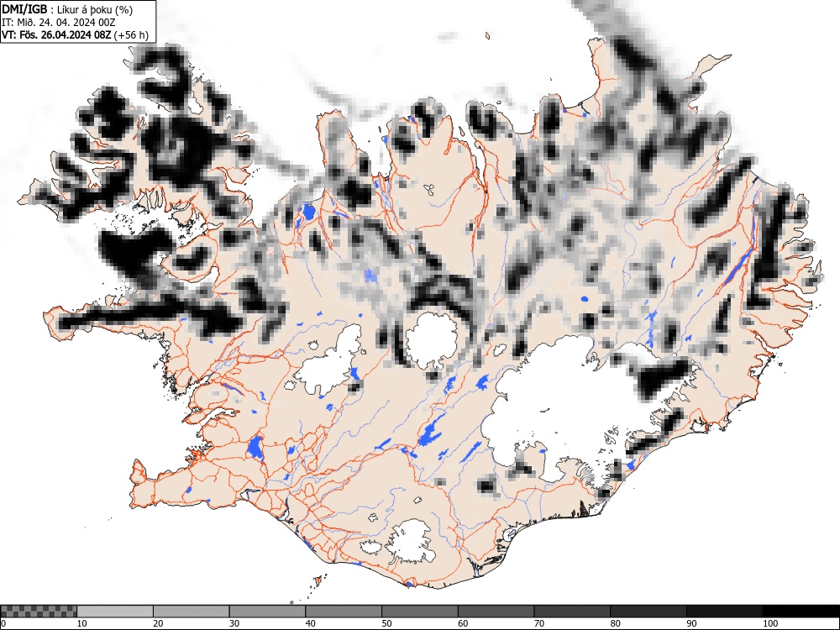Click the round white Hofsjökull glacier

click(432, 340)
